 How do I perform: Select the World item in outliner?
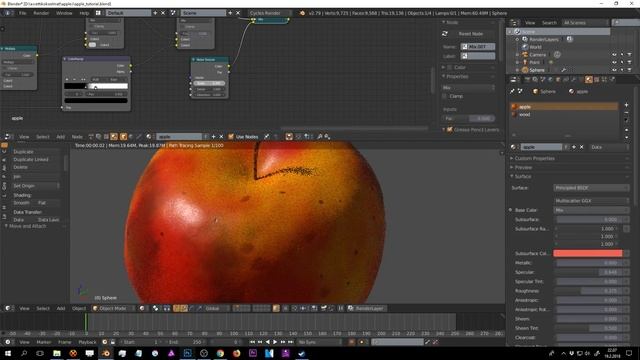[536, 47]
